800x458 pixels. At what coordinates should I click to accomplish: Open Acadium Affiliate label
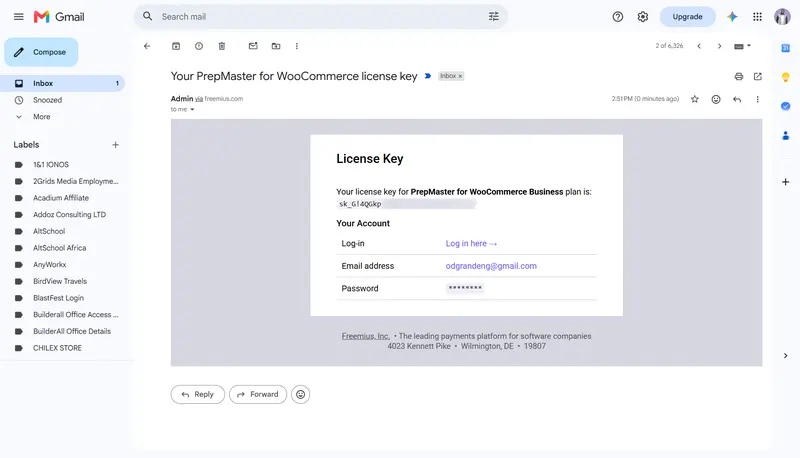point(62,198)
